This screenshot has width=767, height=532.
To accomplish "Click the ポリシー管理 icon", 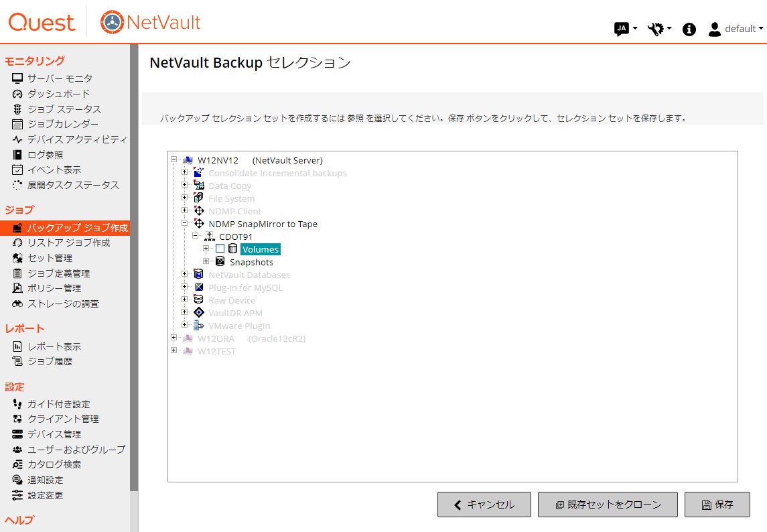I will pos(17,288).
